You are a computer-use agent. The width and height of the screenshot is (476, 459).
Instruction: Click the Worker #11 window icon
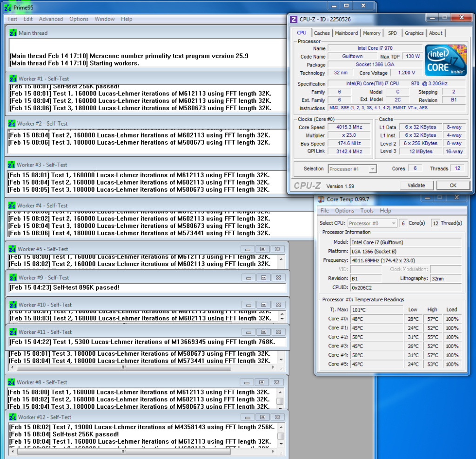pyautogui.click(x=13, y=332)
